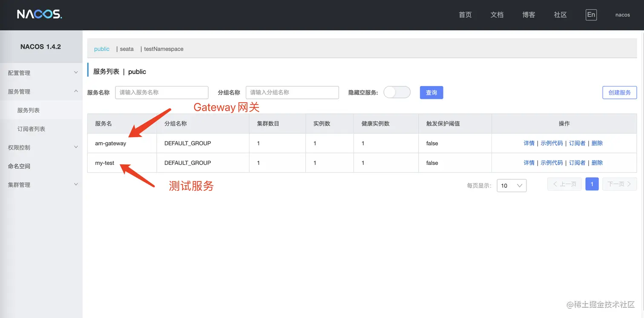The width and height of the screenshot is (644, 318).
Task: Open 博客 in the top navigation
Action: pyautogui.click(x=529, y=15)
